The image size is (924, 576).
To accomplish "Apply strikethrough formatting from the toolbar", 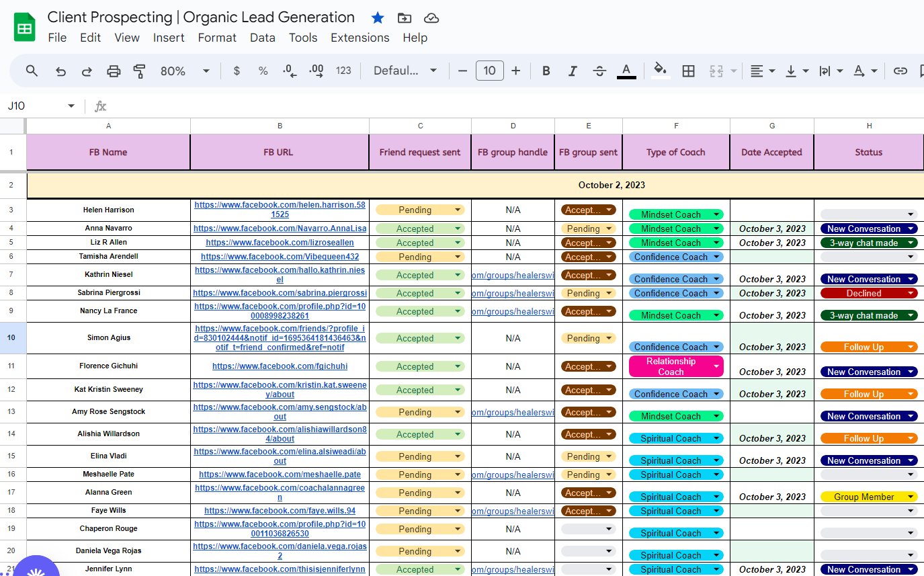I will pyautogui.click(x=599, y=71).
